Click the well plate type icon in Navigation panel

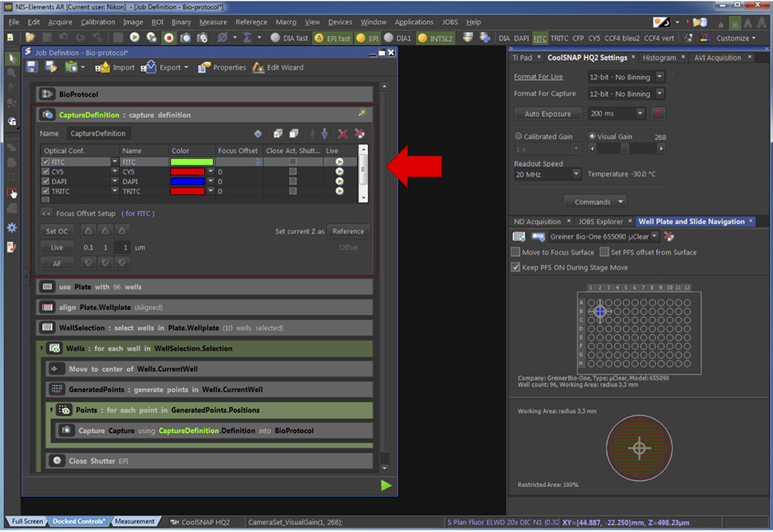coord(519,237)
